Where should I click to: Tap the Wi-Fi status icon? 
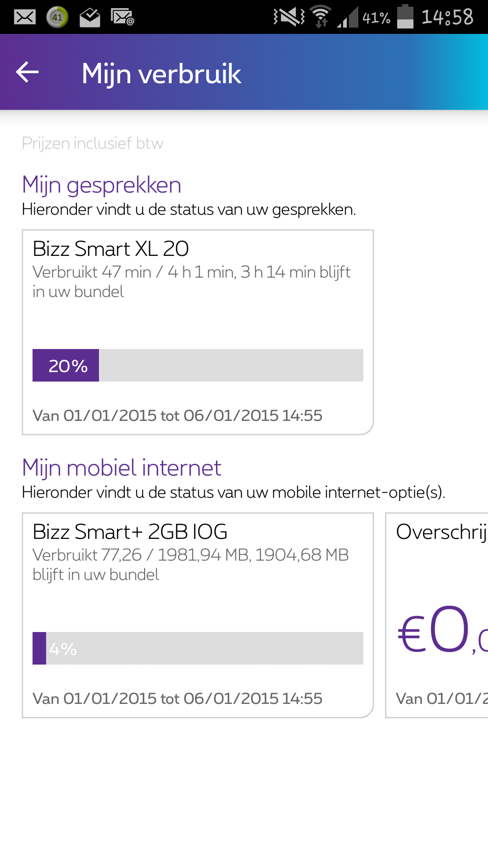click(321, 17)
